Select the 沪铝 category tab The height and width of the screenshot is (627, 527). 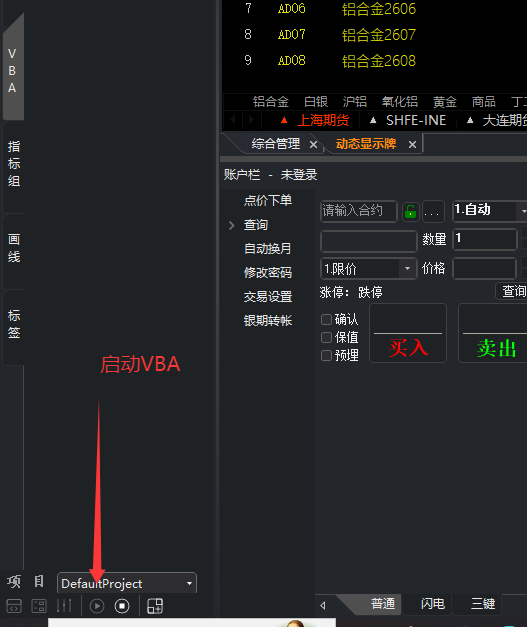click(x=355, y=102)
